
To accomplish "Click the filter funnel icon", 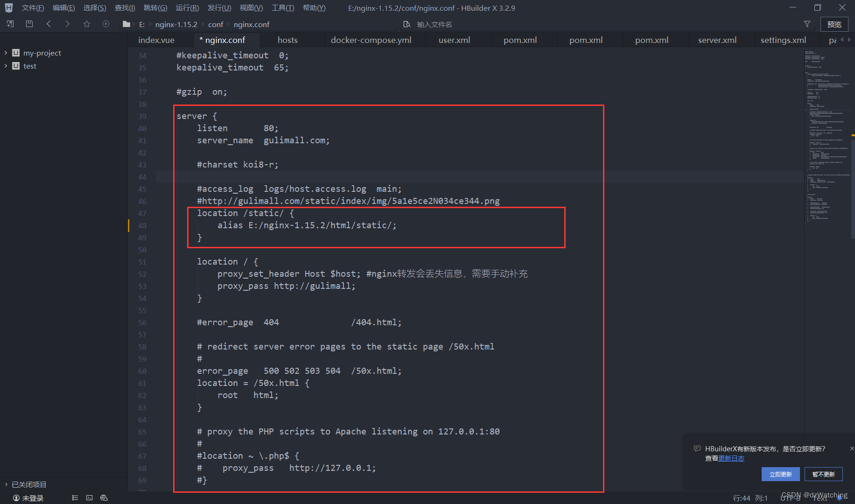I will click(807, 24).
